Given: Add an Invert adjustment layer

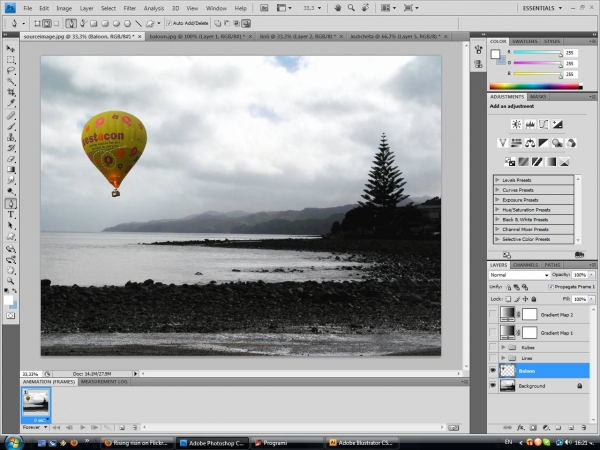Looking at the screenshot, I should pos(510,162).
